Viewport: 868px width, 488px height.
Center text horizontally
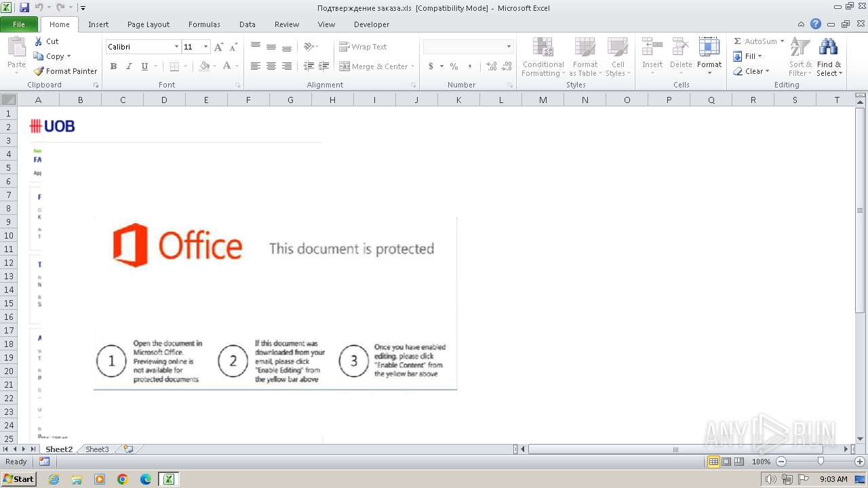coord(271,66)
